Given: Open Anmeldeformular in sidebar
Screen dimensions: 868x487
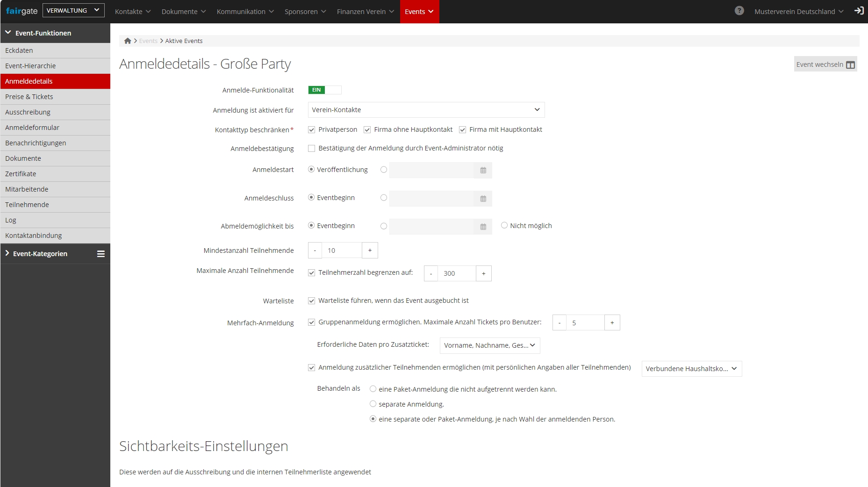Looking at the screenshot, I should [55, 128].
